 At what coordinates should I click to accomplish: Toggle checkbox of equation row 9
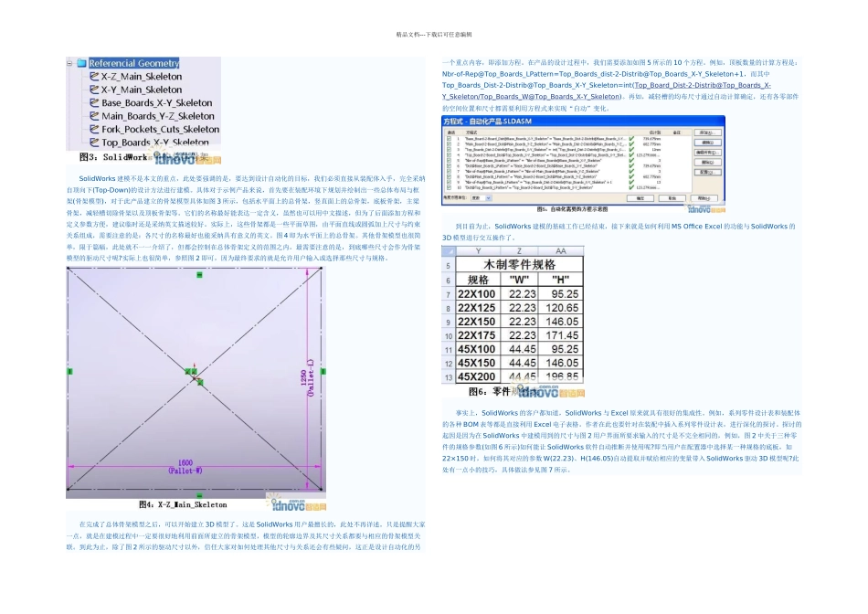point(449,182)
